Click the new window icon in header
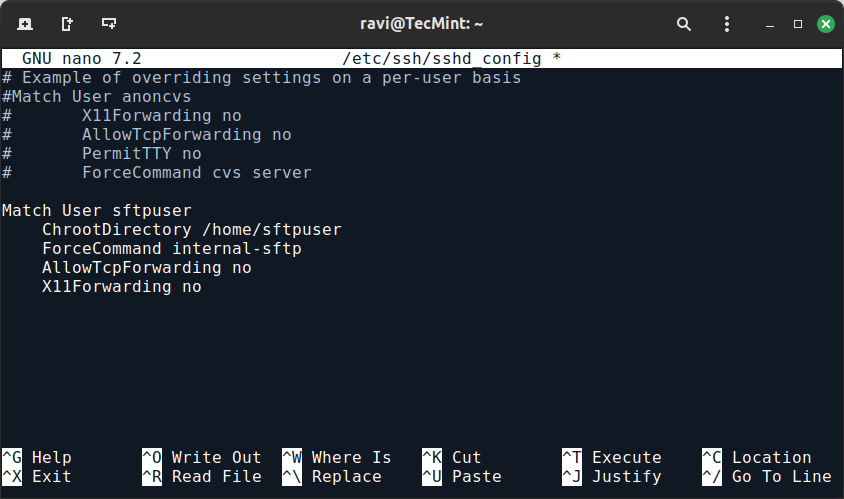The width and height of the screenshot is (844, 499). pos(67,24)
